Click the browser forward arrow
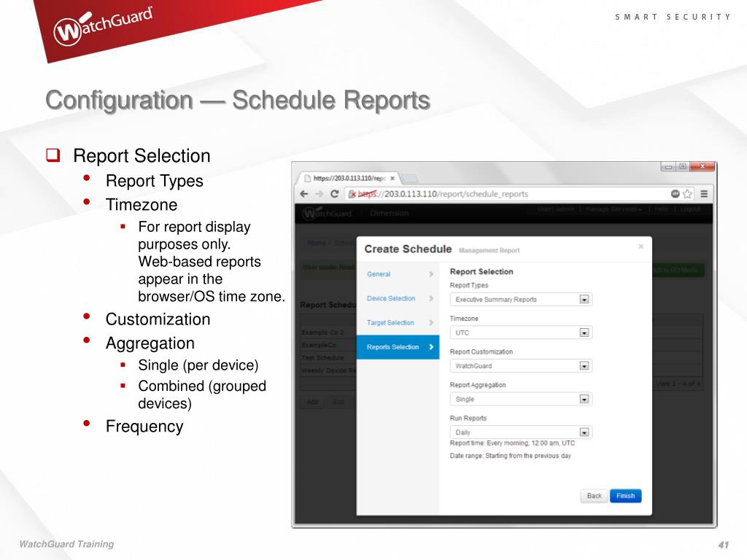Screen dimensions: 747x560 tap(320, 194)
